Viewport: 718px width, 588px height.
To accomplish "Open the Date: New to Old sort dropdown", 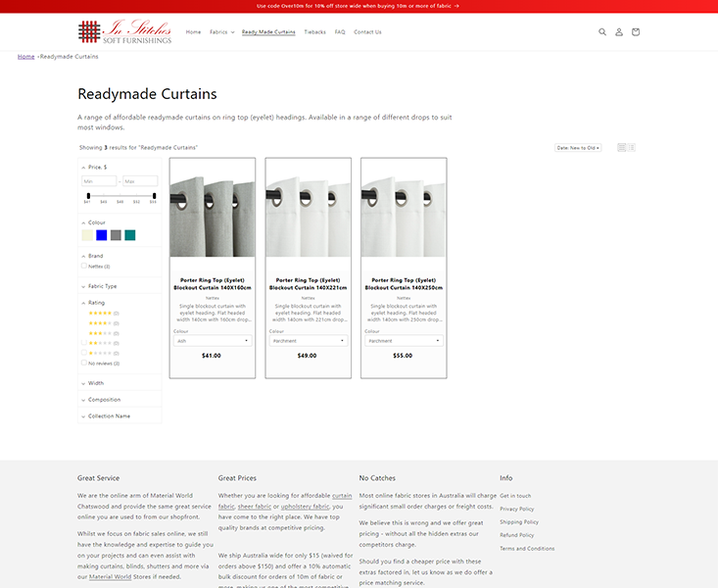I will click(x=578, y=148).
